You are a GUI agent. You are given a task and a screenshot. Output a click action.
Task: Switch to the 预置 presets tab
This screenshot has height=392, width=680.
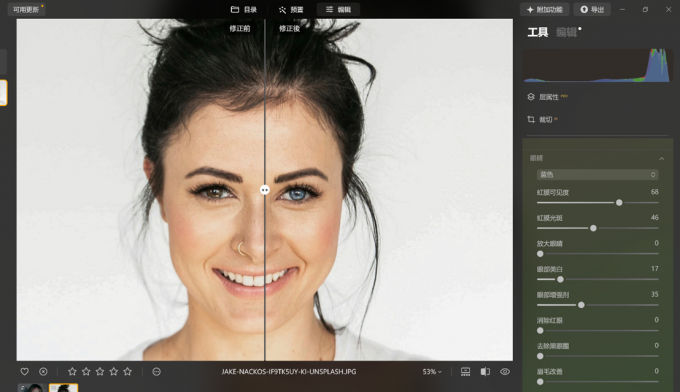coord(291,10)
